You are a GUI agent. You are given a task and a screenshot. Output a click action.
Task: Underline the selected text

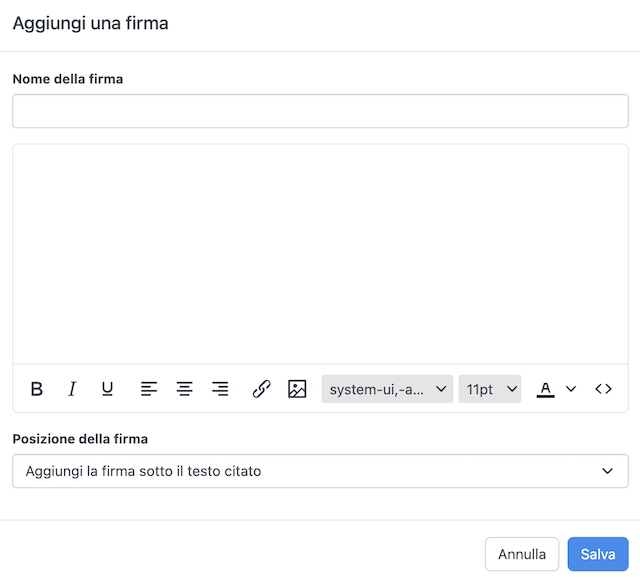[x=107, y=389]
